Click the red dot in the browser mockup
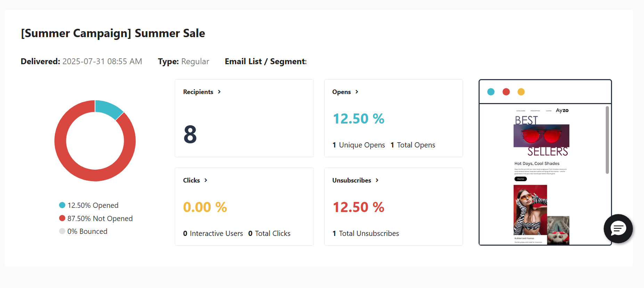 tap(506, 92)
